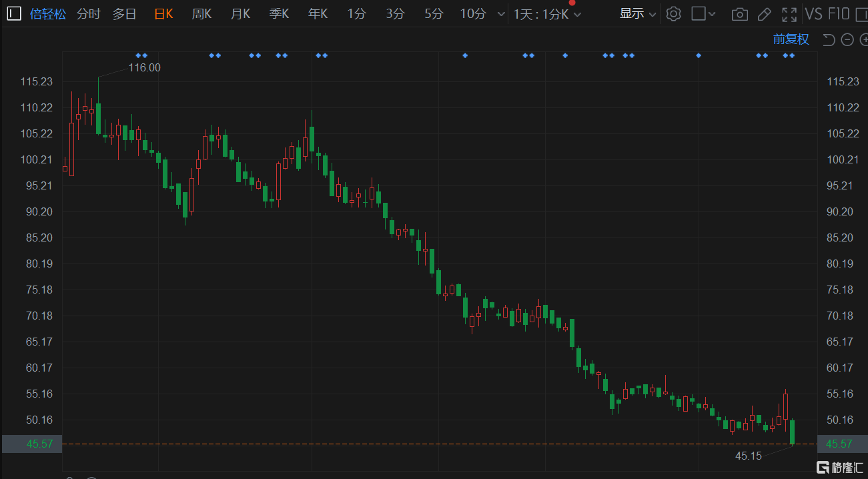Select the 月K monthly tab
This screenshot has width=868, height=479.
point(240,13)
